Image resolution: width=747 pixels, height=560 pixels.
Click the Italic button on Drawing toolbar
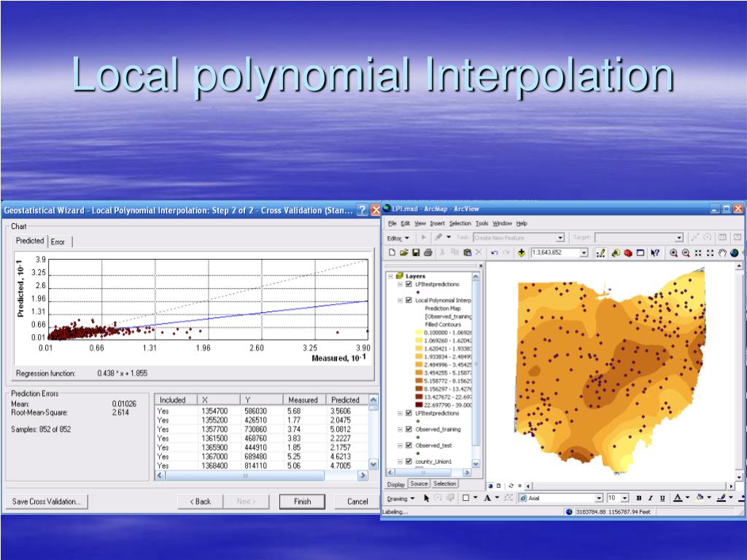coord(650,498)
